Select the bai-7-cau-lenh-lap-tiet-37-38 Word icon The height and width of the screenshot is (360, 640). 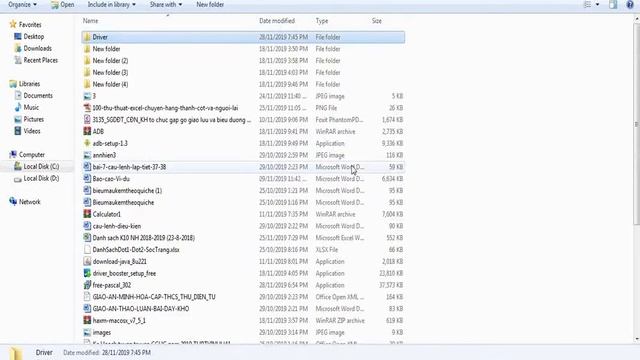(x=87, y=167)
